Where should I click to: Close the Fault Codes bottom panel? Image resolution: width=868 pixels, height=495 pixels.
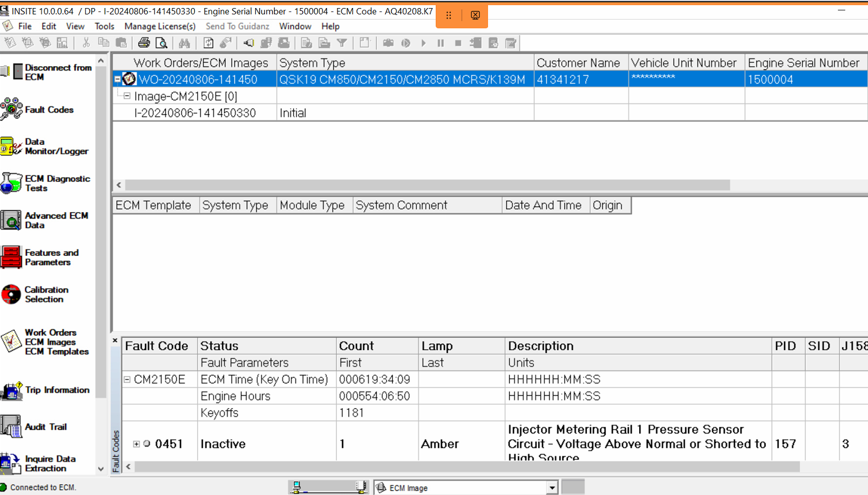pyautogui.click(x=115, y=341)
